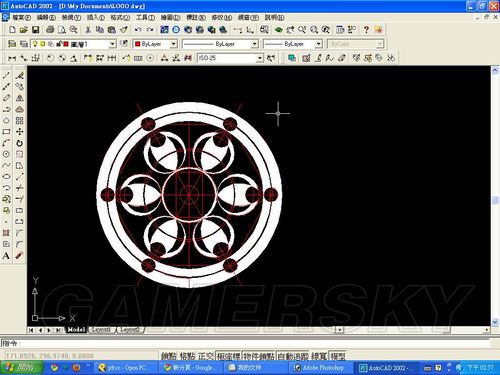Select the Move modify tool
This screenshot has width=500, height=375.
19,132
